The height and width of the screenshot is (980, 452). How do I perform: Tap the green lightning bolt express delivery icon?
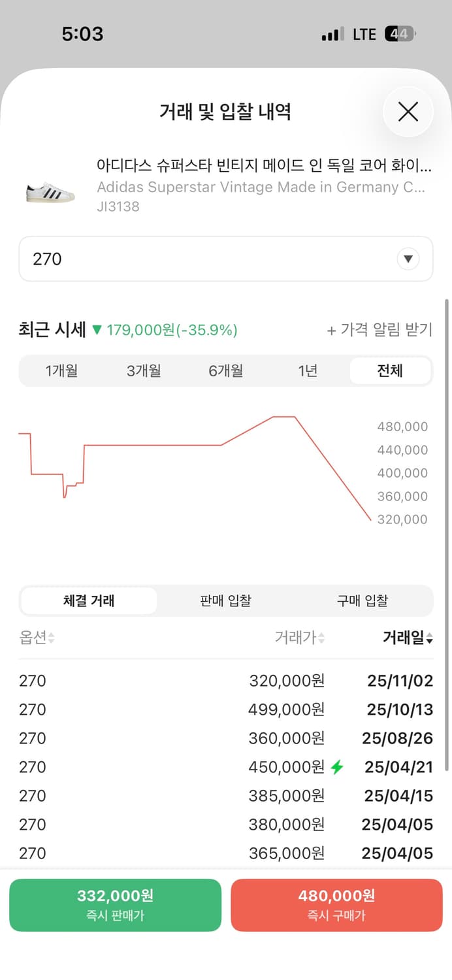tap(337, 767)
